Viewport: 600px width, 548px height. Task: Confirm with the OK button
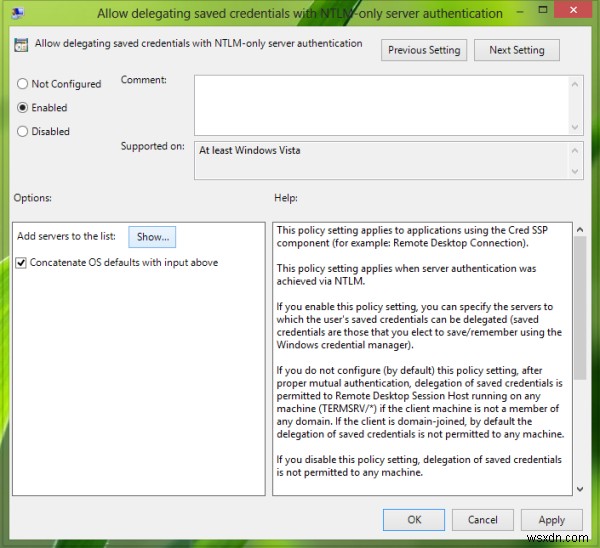pyautogui.click(x=414, y=520)
